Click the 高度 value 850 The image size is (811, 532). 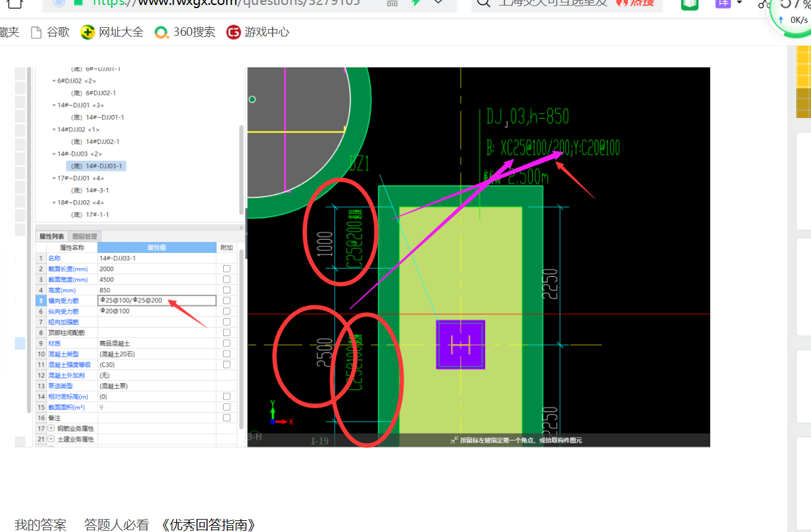click(x=105, y=290)
